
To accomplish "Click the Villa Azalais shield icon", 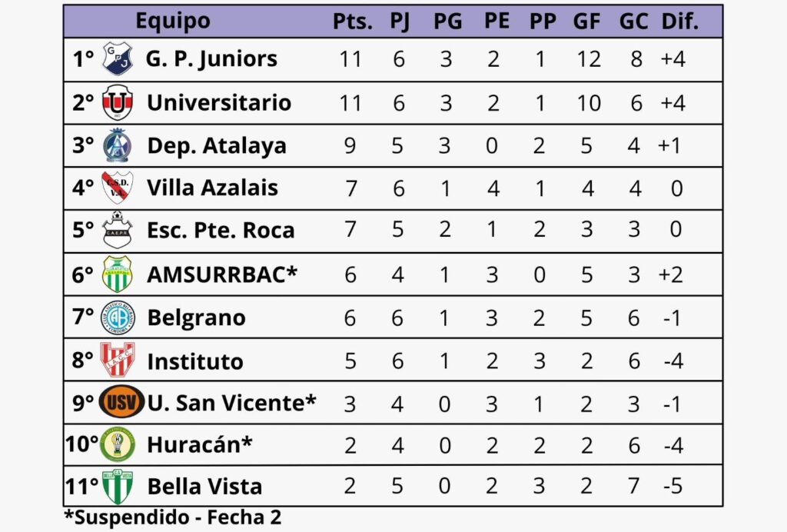I will 118,188.
